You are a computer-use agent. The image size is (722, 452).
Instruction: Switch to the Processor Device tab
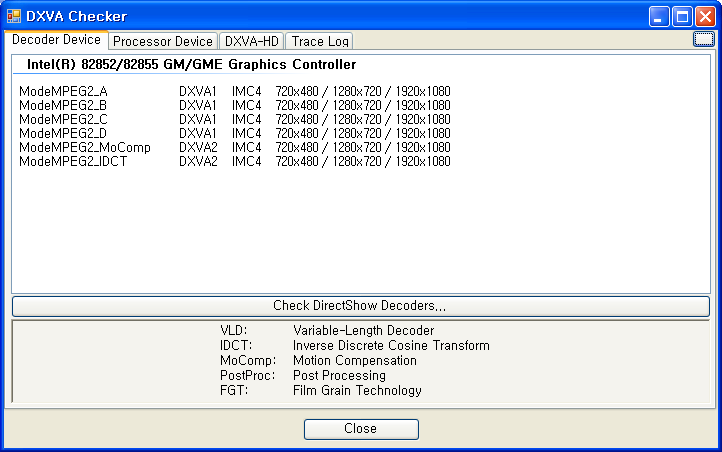click(163, 41)
